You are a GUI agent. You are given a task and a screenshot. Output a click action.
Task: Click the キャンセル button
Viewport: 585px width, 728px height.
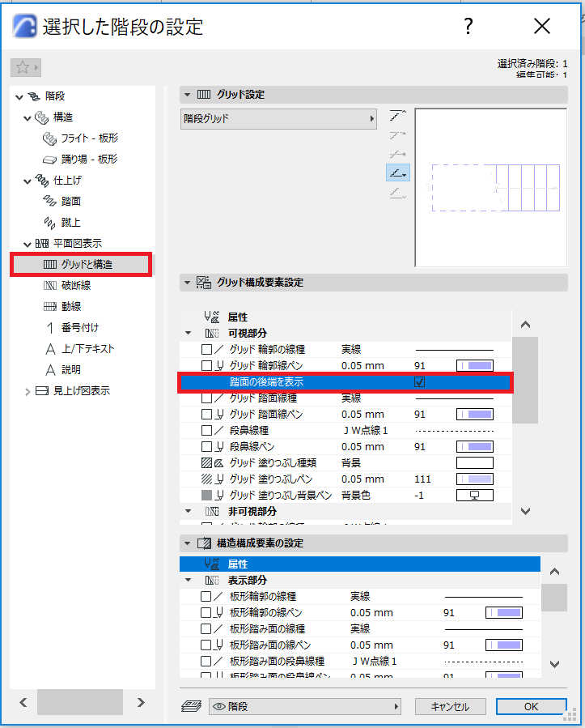coord(450,707)
